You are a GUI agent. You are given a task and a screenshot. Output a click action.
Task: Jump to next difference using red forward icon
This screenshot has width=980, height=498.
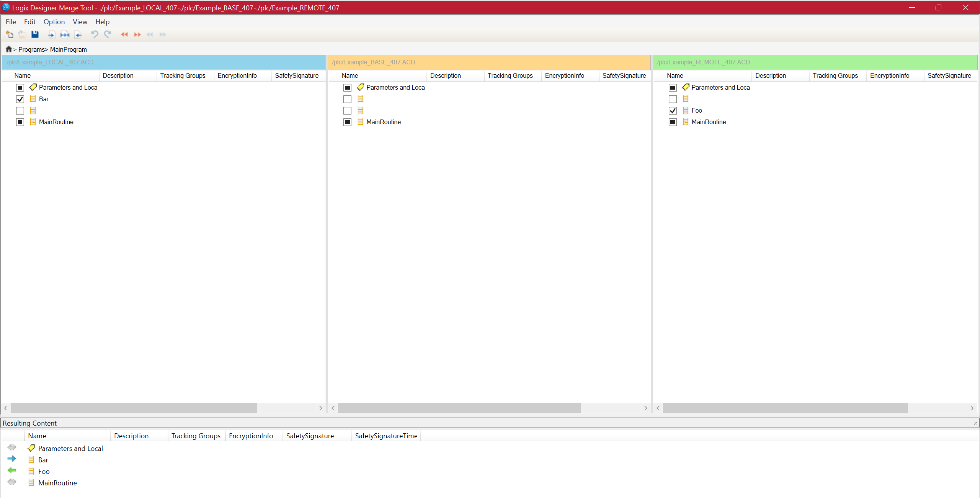[137, 34]
